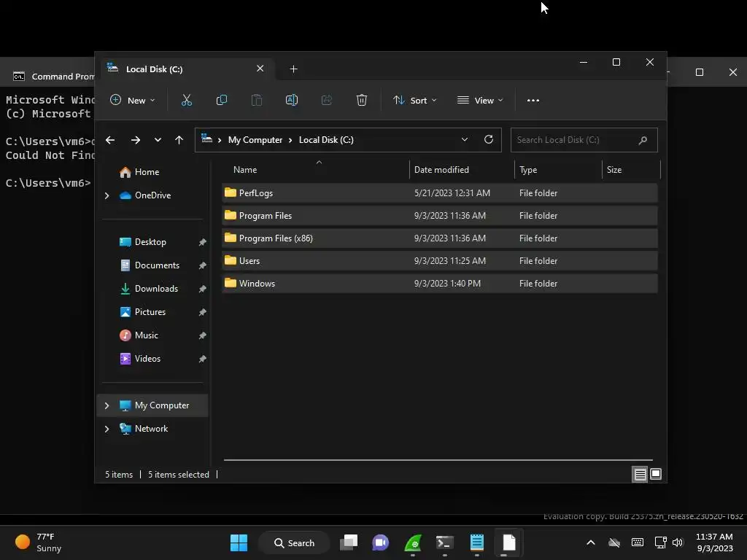The image size is (747, 560).
Task: Switch to details view layout icon
Action: click(x=640, y=474)
